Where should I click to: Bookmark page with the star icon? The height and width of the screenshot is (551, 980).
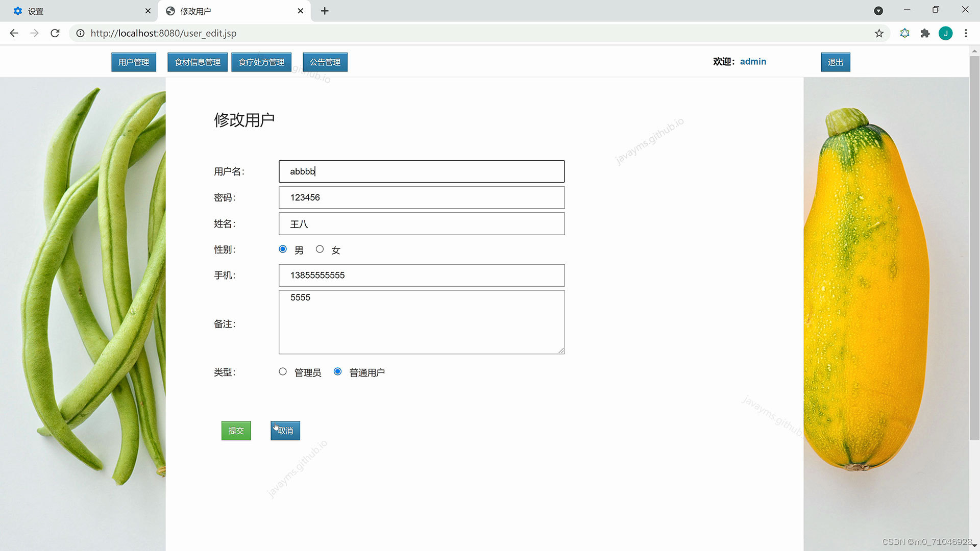[879, 33]
